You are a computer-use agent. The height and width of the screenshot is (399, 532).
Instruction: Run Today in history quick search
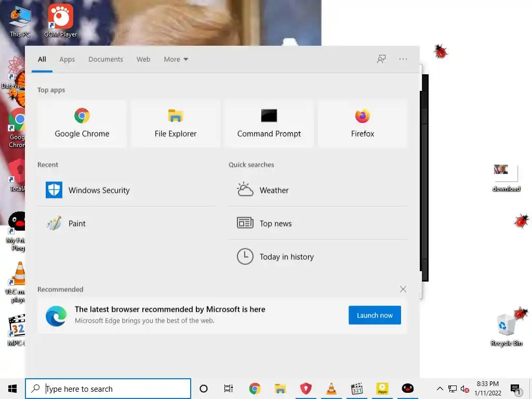318,257
